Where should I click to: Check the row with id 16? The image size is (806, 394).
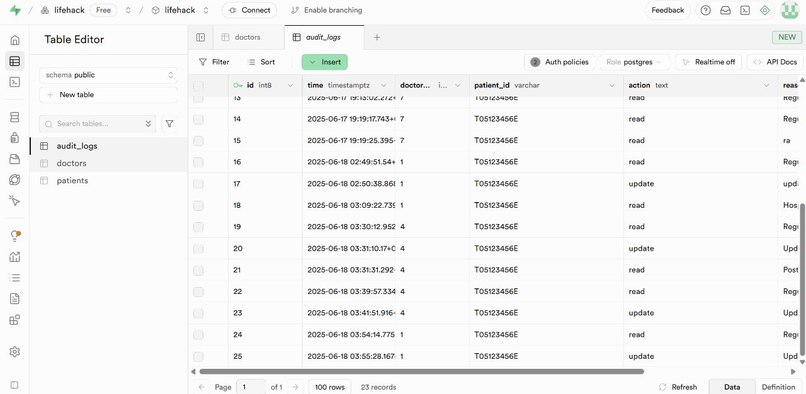click(x=198, y=162)
